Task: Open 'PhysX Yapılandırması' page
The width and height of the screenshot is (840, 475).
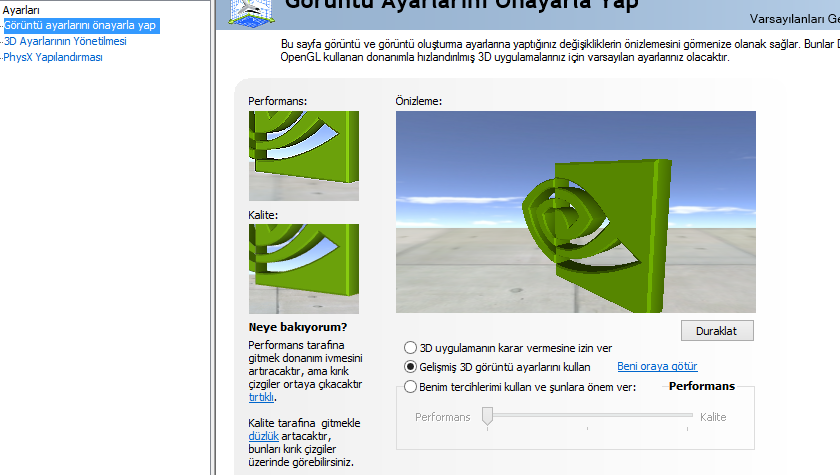Action: pos(53,57)
